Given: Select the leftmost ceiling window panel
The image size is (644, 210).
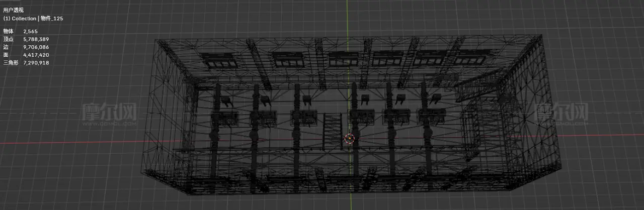Looking at the screenshot, I should click(221, 60).
